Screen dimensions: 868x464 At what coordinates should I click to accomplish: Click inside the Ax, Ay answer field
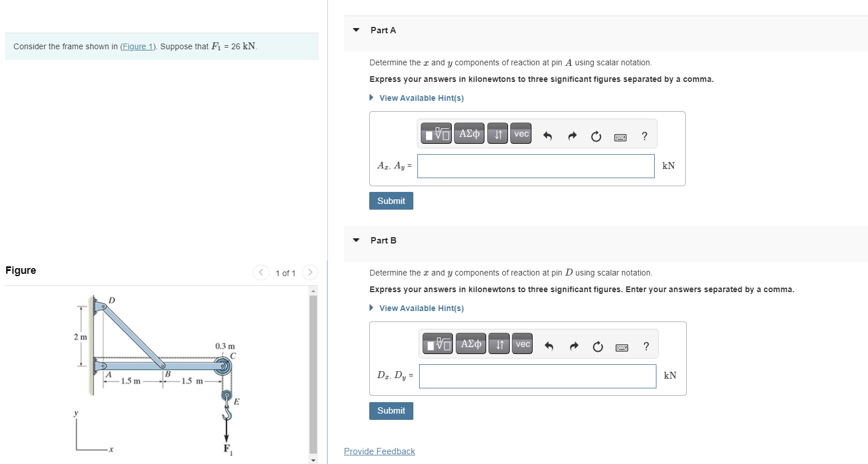click(x=535, y=166)
